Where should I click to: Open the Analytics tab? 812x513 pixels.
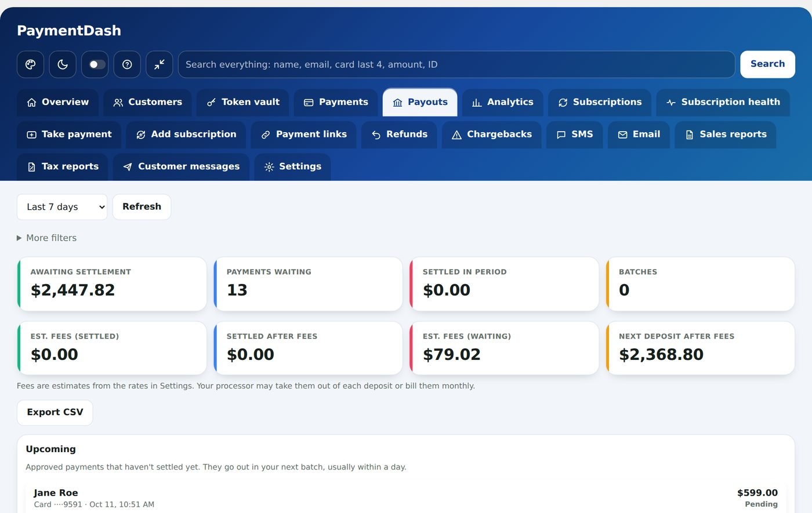pyautogui.click(x=502, y=103)
